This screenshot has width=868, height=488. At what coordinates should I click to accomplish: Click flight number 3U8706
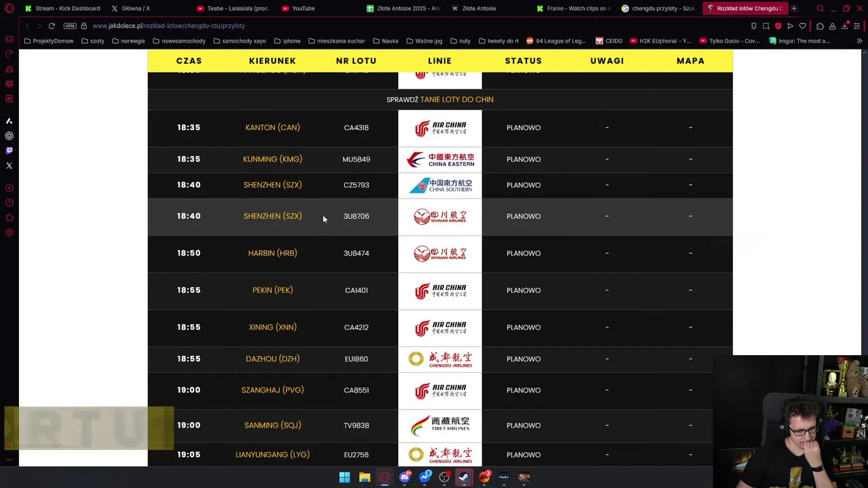pos(356,216)
